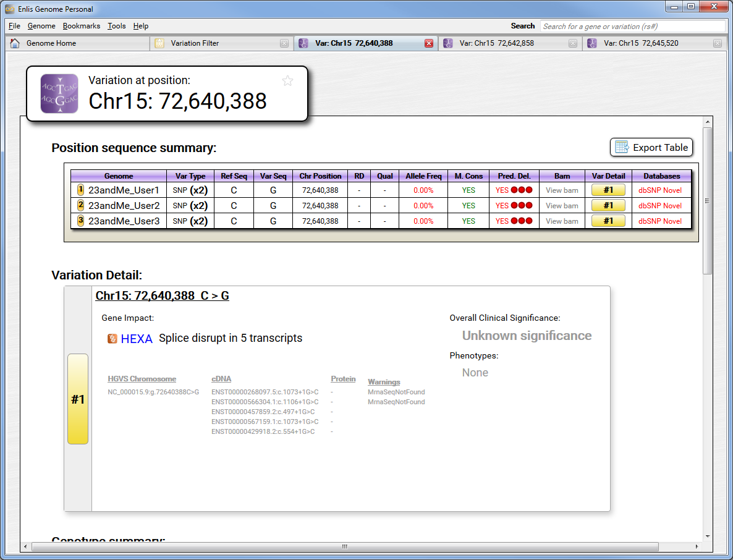Click genome number 1 badge for 23andMe_User1
Screen dimensions: 733x560
coord(80,190)
